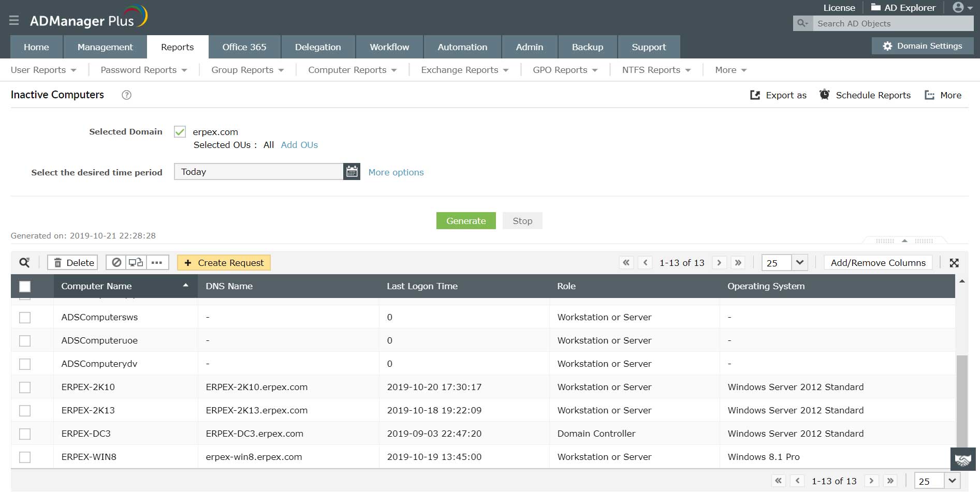Select the ERPEX-WIN8 row checkbox
The image size is (980, 492).
tap(25, 457)
